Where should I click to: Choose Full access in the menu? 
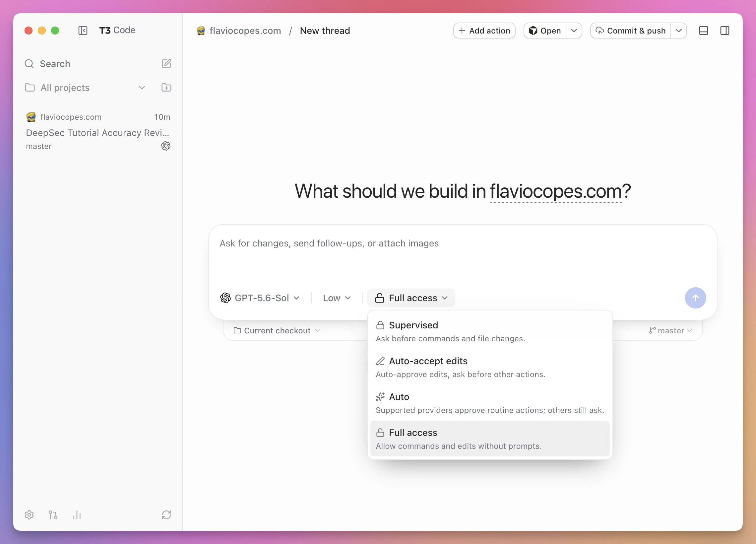[x=490, y=439]
